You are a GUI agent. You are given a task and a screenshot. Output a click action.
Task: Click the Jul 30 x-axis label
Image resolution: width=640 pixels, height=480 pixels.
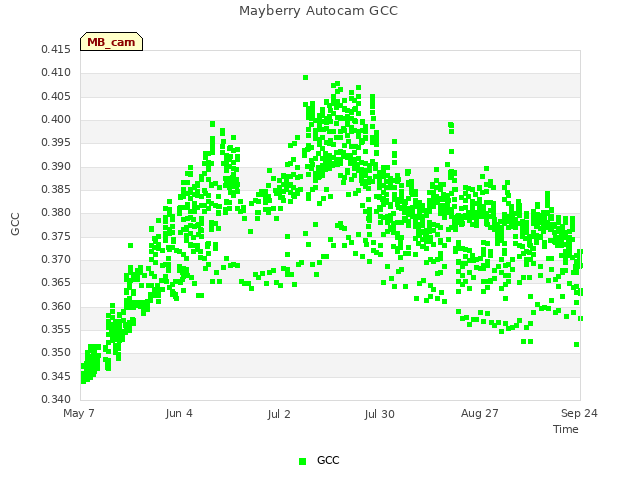(379, 414)
